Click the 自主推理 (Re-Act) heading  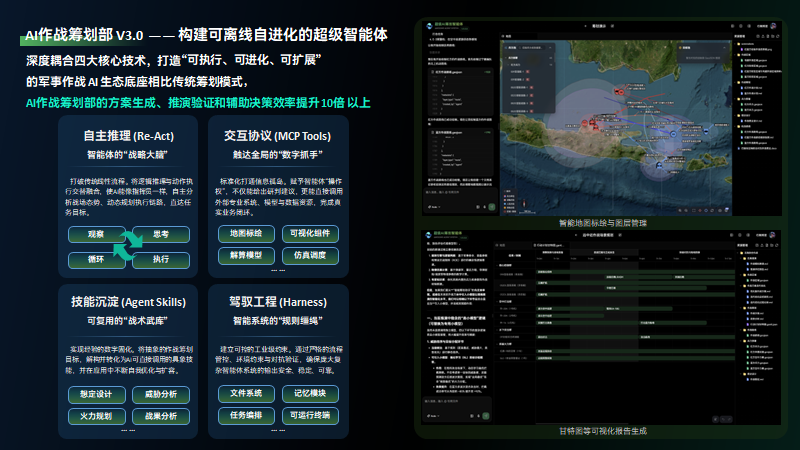click(x=129, y=136)
